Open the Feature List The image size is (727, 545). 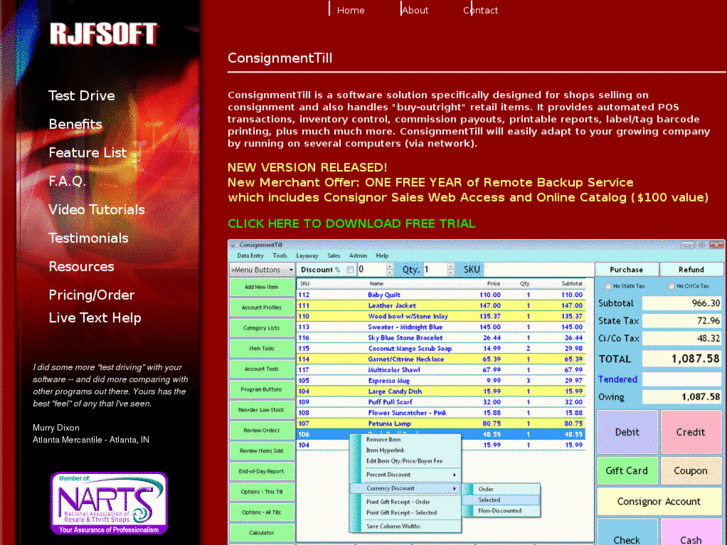(x=88, y=153)
